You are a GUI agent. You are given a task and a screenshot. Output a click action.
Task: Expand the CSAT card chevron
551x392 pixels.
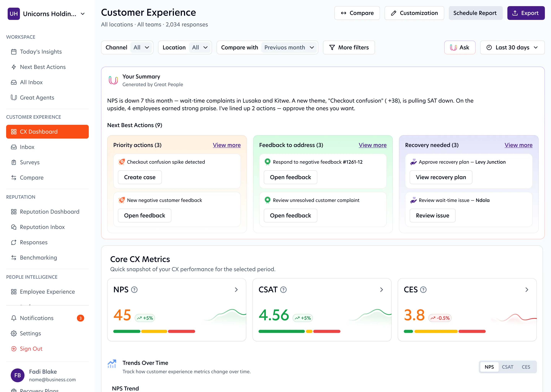click(x=381, y=289)
